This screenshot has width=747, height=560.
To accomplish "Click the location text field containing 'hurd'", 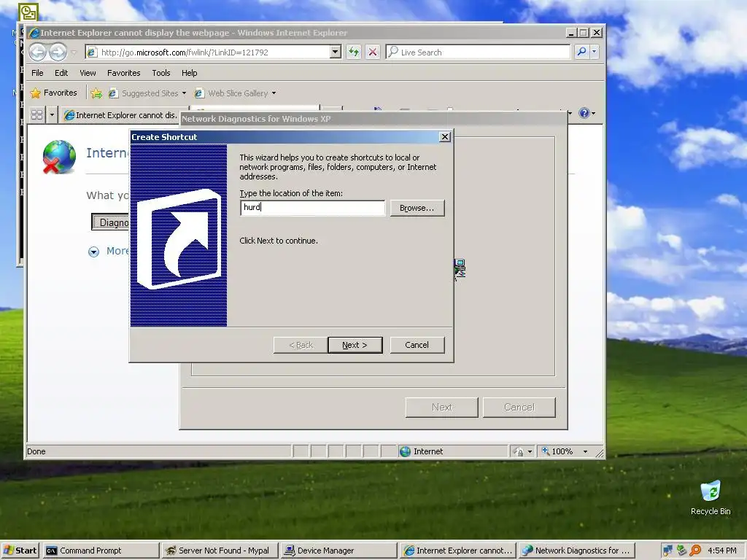I will click(312, 208).
